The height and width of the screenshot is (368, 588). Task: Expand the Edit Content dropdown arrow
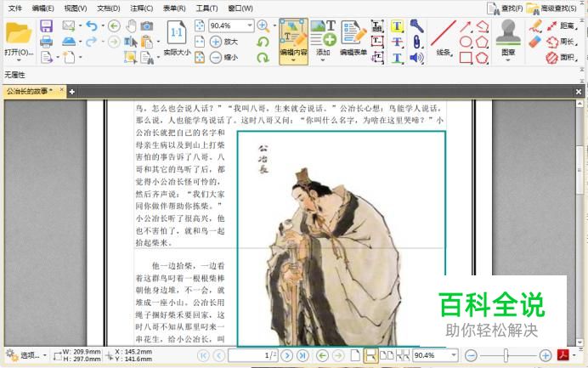pyautogui.click(x=293, y=60)
